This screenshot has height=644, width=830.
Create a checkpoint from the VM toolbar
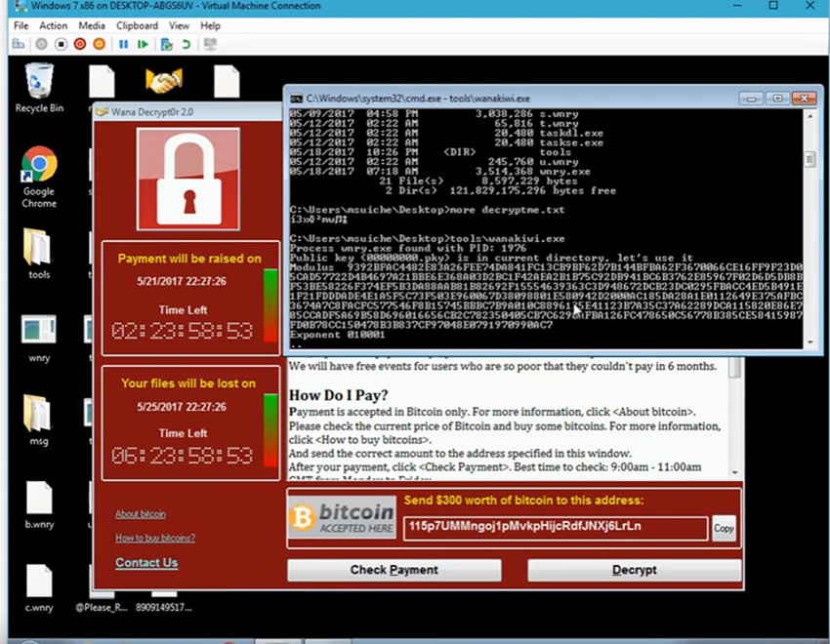(166, 44)
